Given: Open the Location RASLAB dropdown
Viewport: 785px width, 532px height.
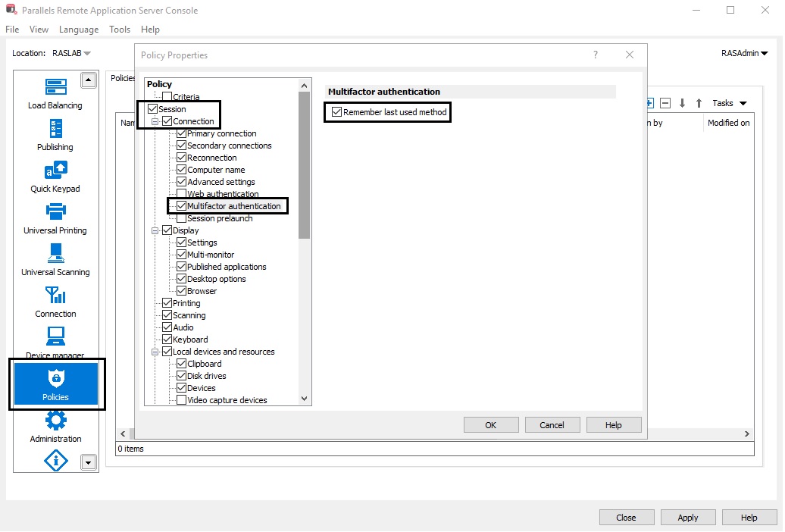Looking at the screenshot, I should (x=71, y=53).
